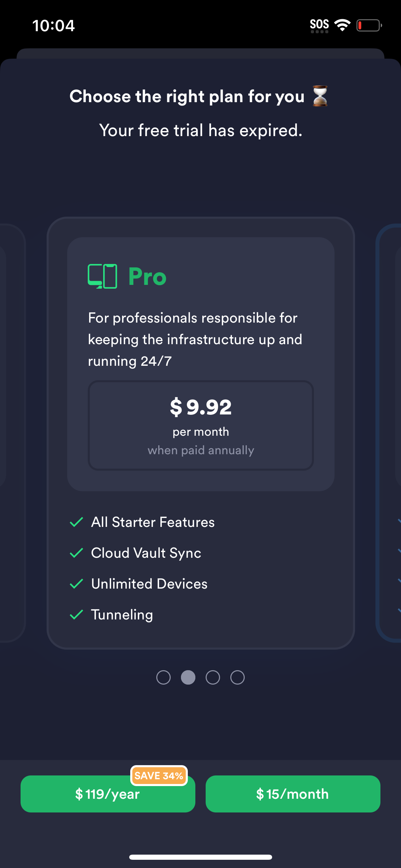
Task: Tap the checkmark next to Cloud Vault Sync
Action: pos(76,553)
